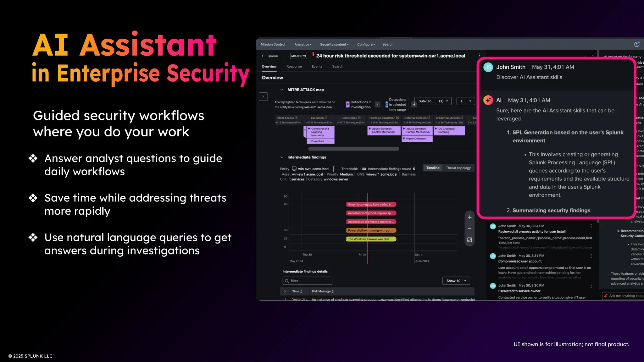Image resolution: width=644 pixels, height=362 pixels.
Task: Click the fit-to-view icon below the zoom controls
Action: (469, 240)
